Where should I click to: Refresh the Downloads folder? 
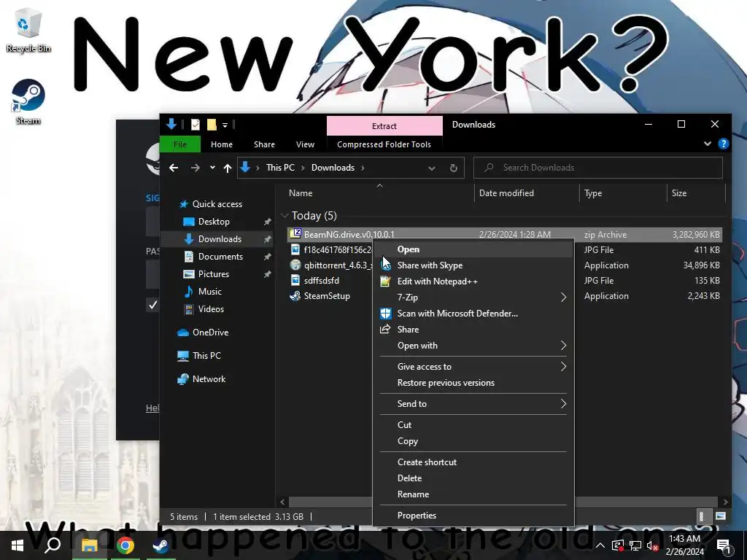(x=454, y=168)
